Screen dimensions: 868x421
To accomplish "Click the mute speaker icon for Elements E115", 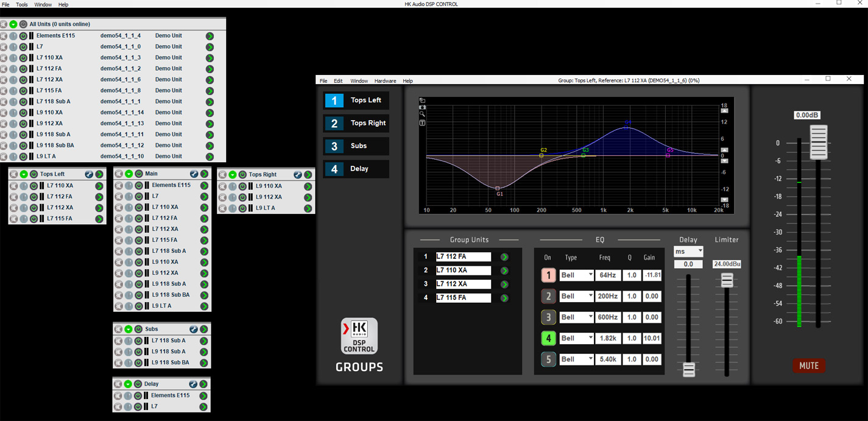I will 4,36.
